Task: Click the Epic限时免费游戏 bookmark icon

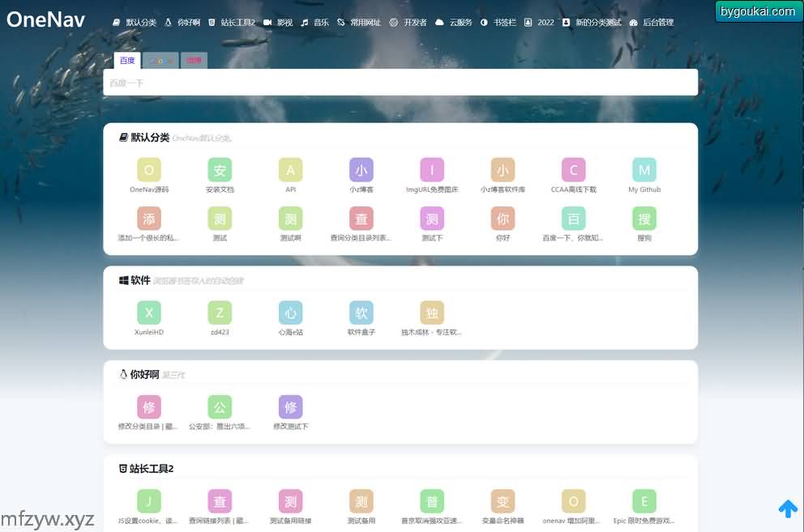Action: pos(644,501)
